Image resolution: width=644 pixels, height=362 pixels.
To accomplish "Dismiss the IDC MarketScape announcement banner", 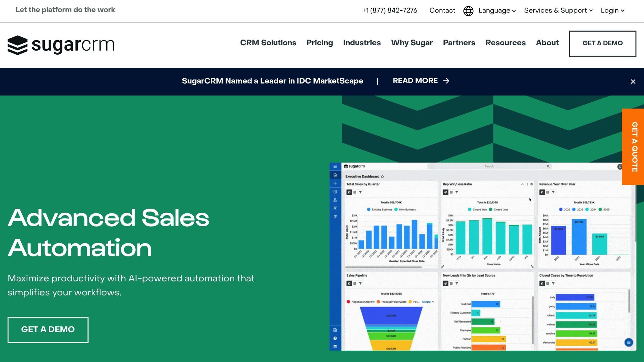I will point(633,82).
